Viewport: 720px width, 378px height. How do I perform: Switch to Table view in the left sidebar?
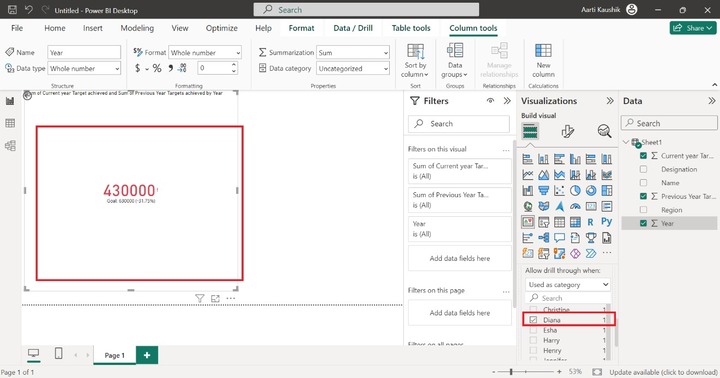pyautogui.click(x=10, y=123)
